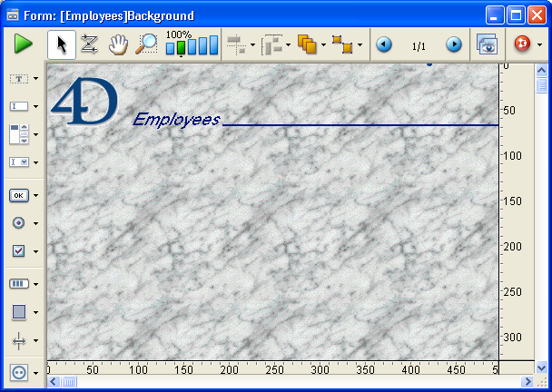This screenshot has height=392, width=552.
Task: Expand radio button tool dropdown
Action: [36, 223]
